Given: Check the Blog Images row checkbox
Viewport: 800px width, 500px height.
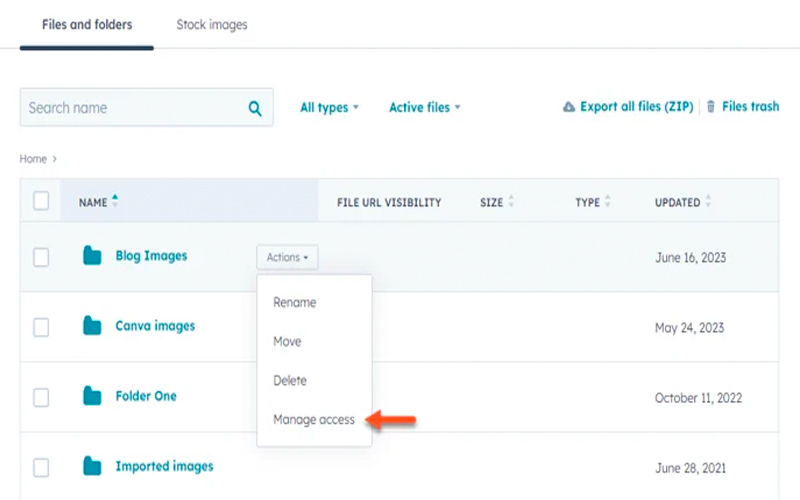Looking at the screenshot, I should click(41, 257).
